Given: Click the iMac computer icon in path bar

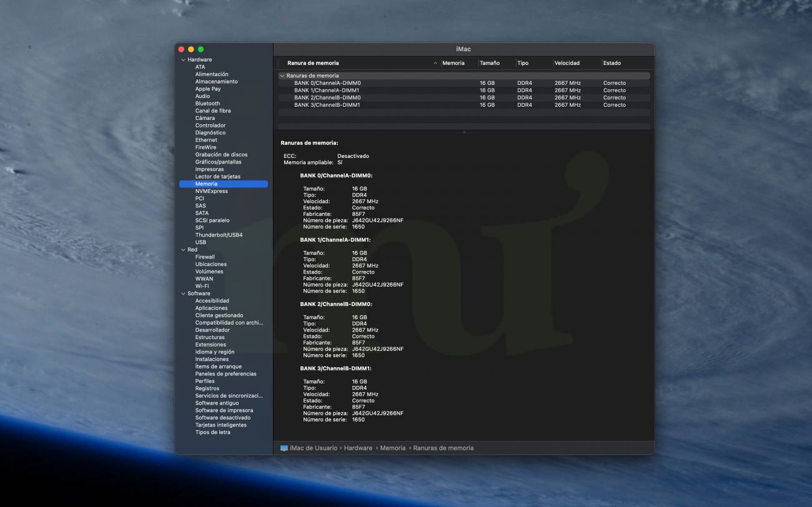Looking at the screenshot, I should tap(284, 448).
